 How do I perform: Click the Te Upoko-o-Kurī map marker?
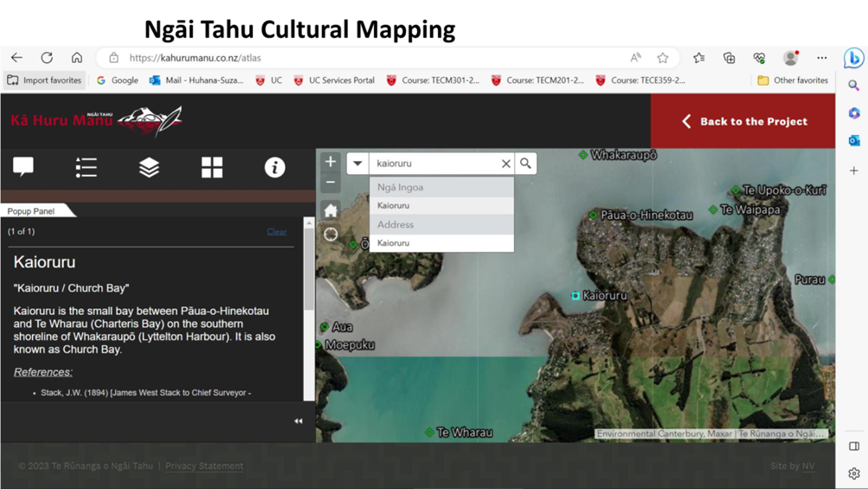click(736, 190)
